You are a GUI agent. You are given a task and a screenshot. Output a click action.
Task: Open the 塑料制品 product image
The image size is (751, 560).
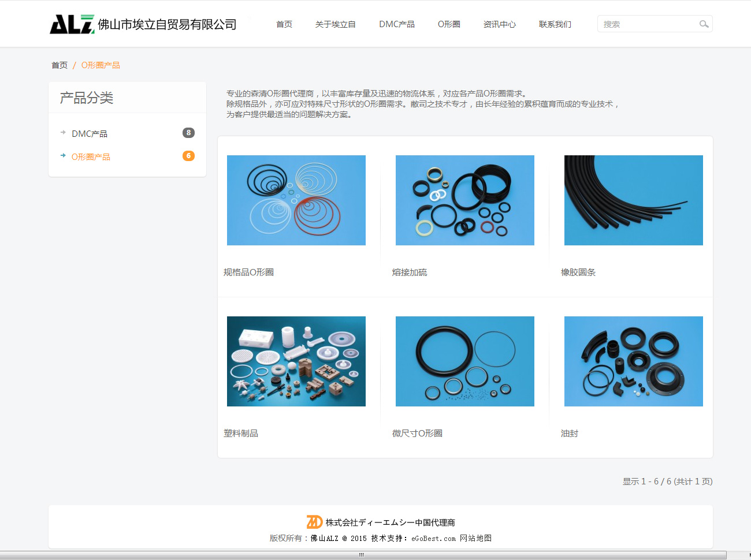click(x=296, y=361)
